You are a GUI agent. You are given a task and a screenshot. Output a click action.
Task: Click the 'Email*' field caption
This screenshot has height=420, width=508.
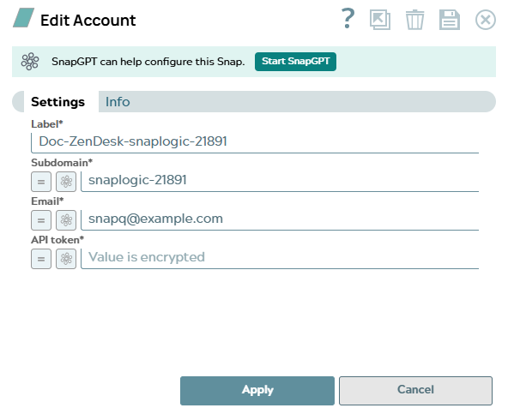click(x=47, y=201)
